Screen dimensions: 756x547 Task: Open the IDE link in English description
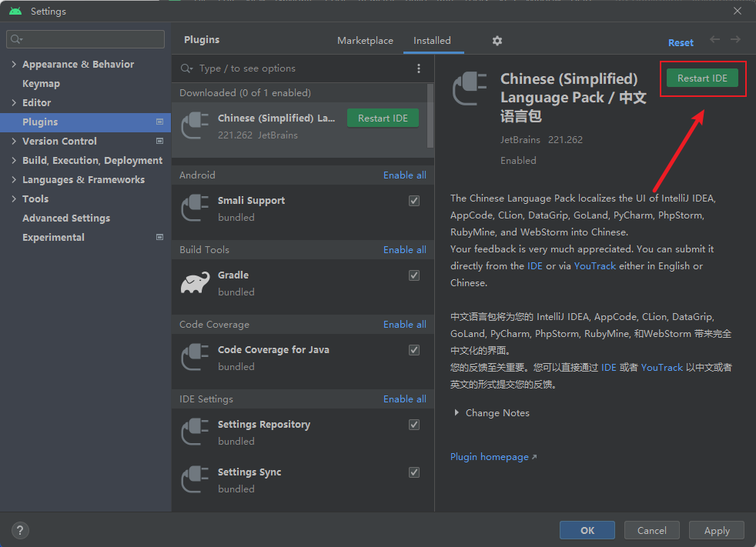[x=535, y=266]
